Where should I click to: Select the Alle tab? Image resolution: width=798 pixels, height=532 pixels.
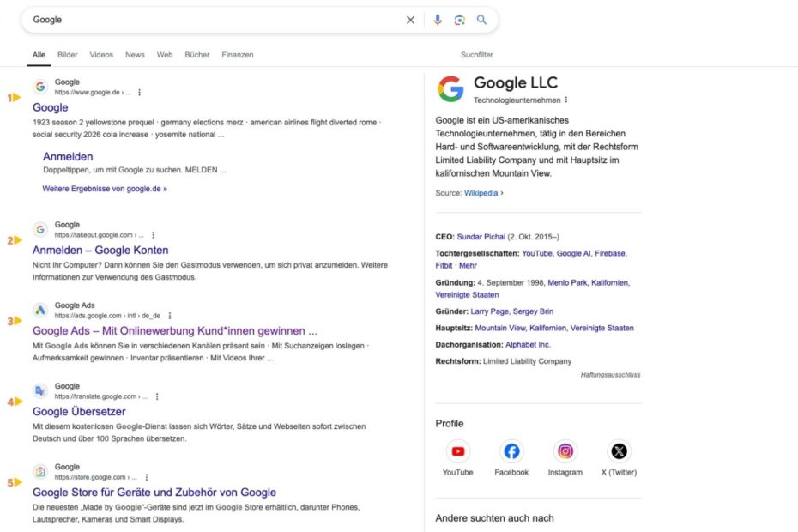(39, 54)
